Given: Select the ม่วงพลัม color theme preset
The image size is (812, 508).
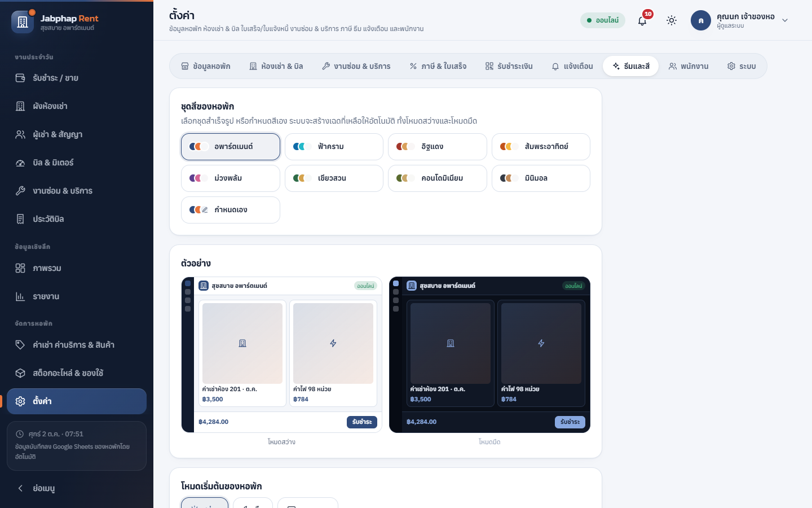Looking at the screenshot, I should 231,178.
